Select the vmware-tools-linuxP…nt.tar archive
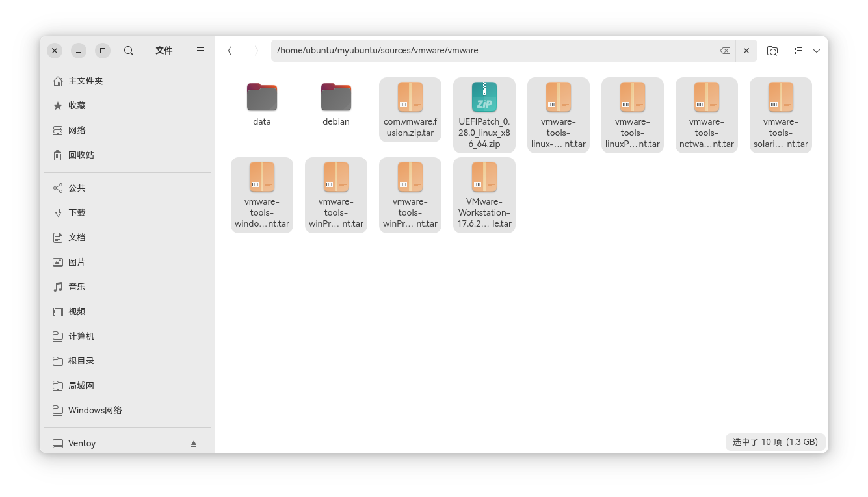 [633, 116]
